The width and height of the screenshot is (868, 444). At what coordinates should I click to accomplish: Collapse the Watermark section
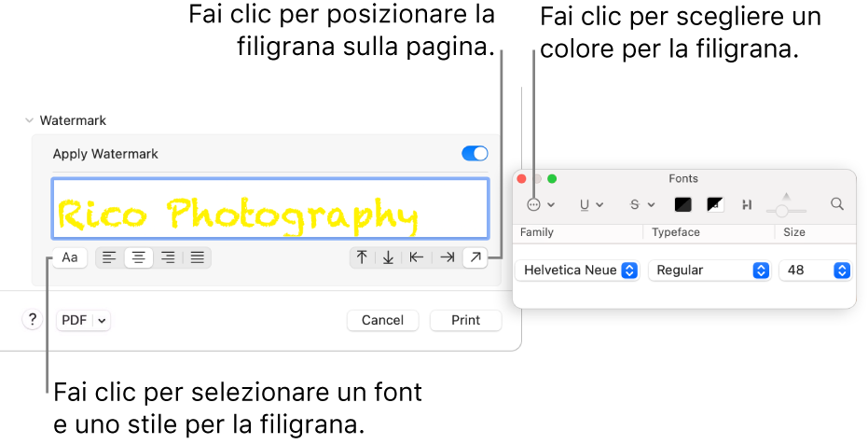[29, 120]
